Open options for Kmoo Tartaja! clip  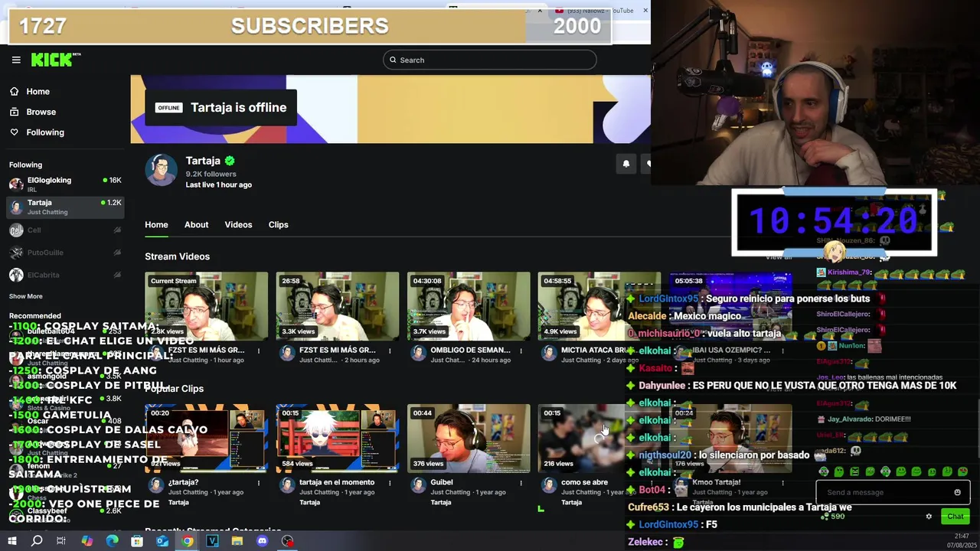pyautogui.click(x=782, y=484)
